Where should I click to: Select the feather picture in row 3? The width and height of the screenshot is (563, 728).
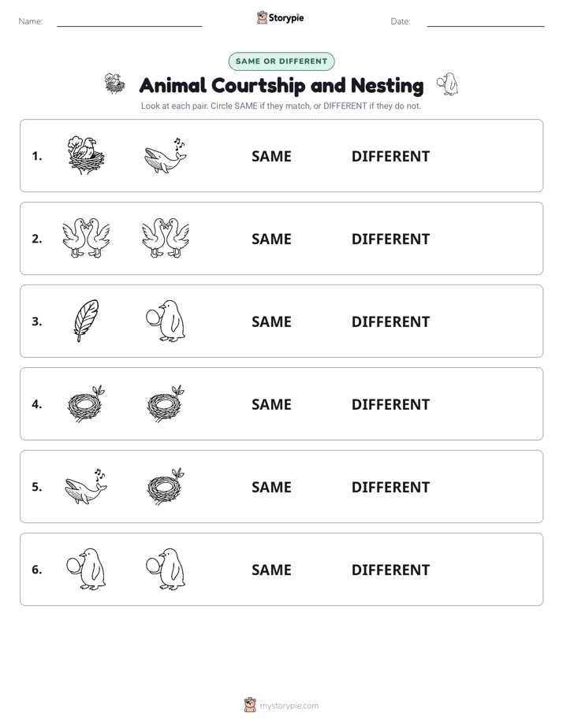tap(86, 321)
